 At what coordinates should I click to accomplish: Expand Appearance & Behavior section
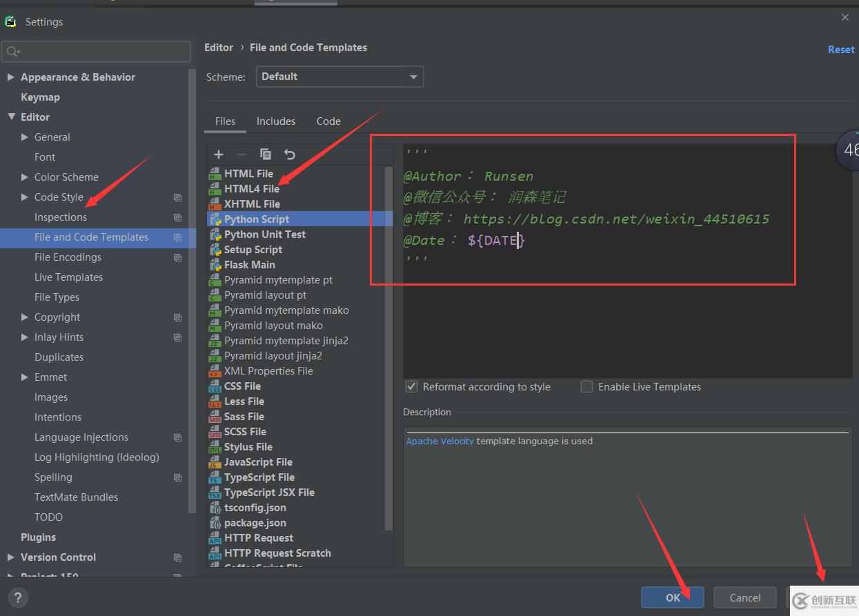click(10, 77)
